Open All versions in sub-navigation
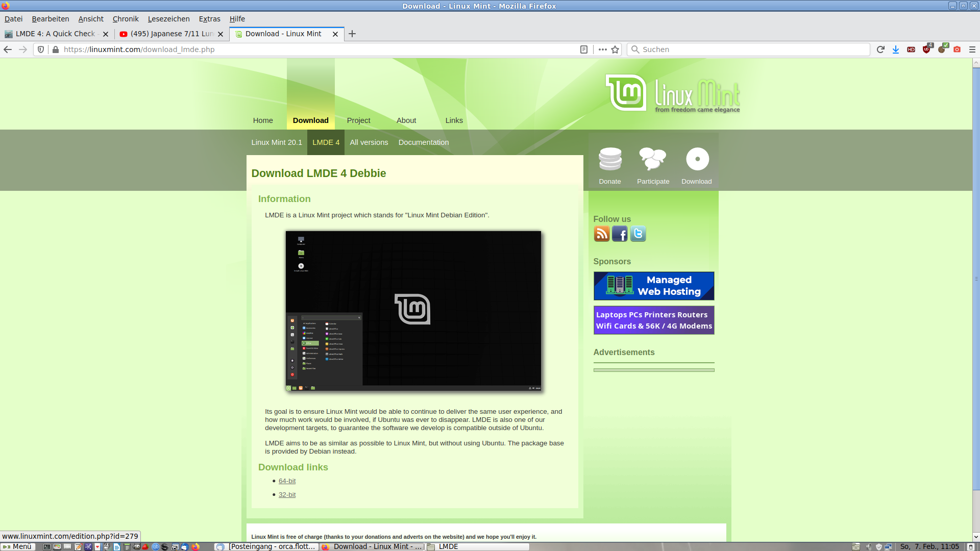The image size is (980, 551). (x=369, y=142)
